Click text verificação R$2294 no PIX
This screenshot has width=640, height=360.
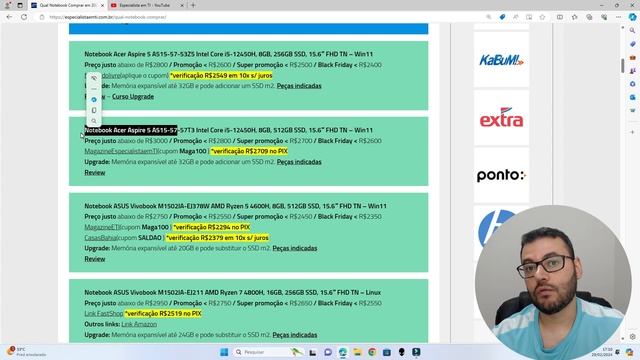(212, 227)
